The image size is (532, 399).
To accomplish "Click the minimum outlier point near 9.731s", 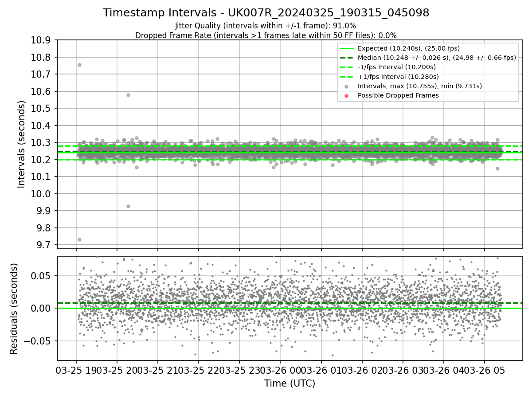I will click(79, 239).
